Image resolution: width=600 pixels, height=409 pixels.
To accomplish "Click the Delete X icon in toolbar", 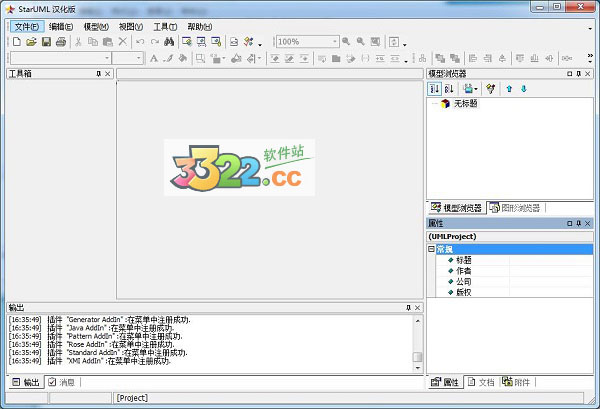I will tap(122, 42).
